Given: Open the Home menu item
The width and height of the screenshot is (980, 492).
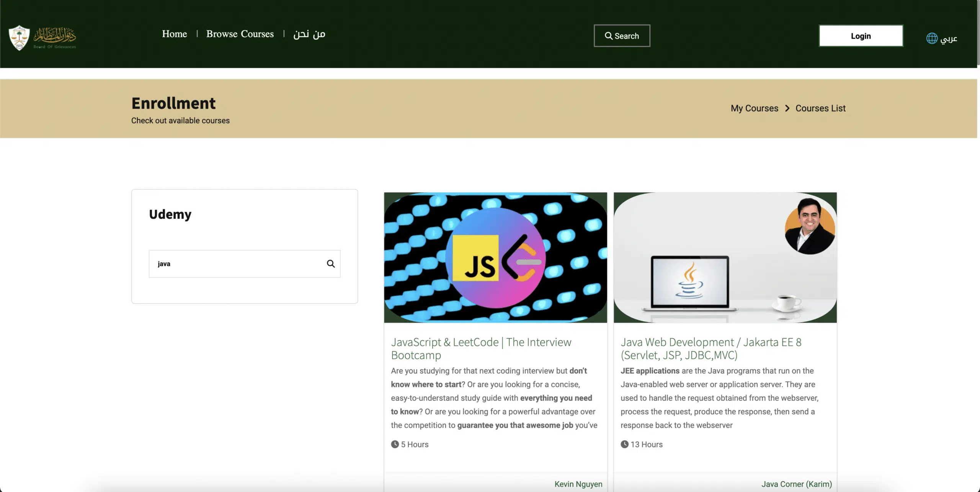Looking at the screenshot, I should coord(175,34).
